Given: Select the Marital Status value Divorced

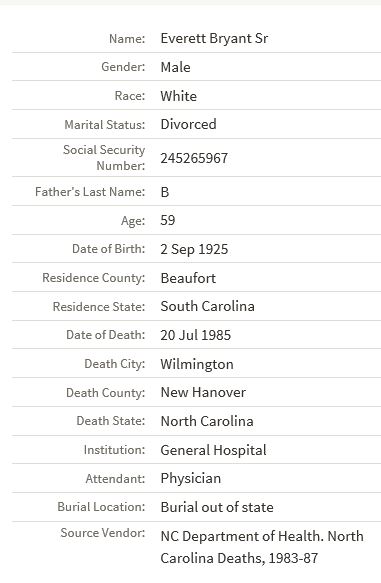Looking at the screenshot, I should (188, 124).
